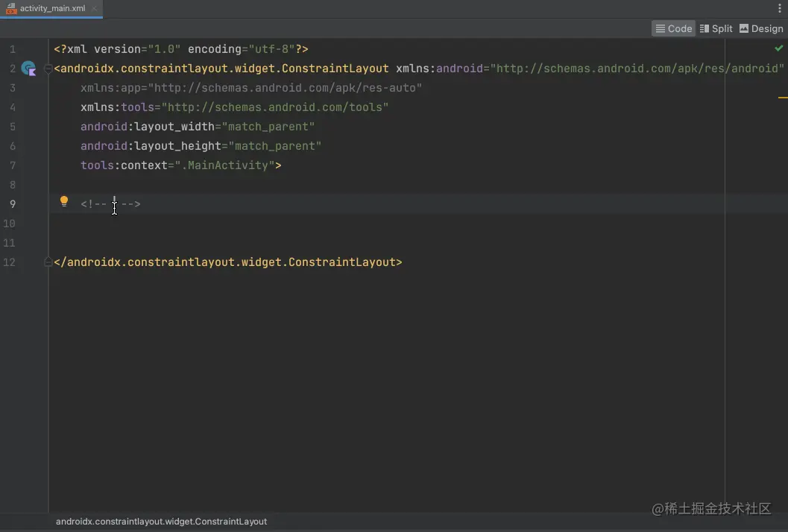The height and width of the screenshot is (532, 788).
Task: Click the android:layout_width attribute
Action: click(x=198, y=127)
